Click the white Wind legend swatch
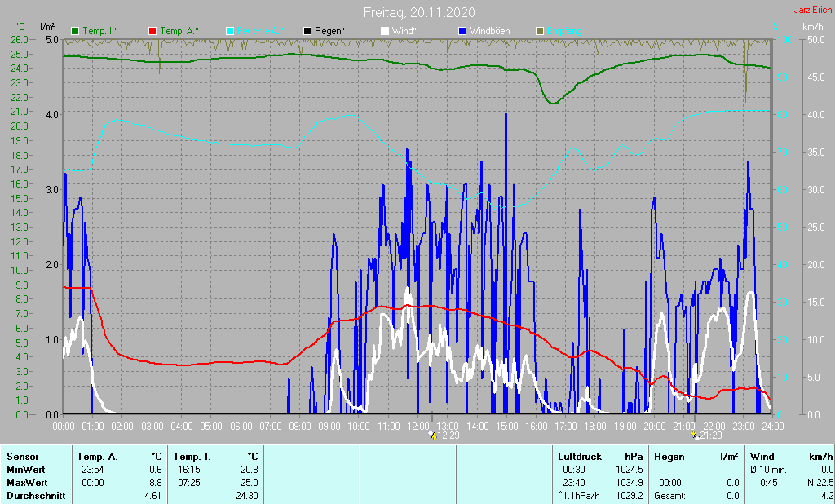 [385, 31]
